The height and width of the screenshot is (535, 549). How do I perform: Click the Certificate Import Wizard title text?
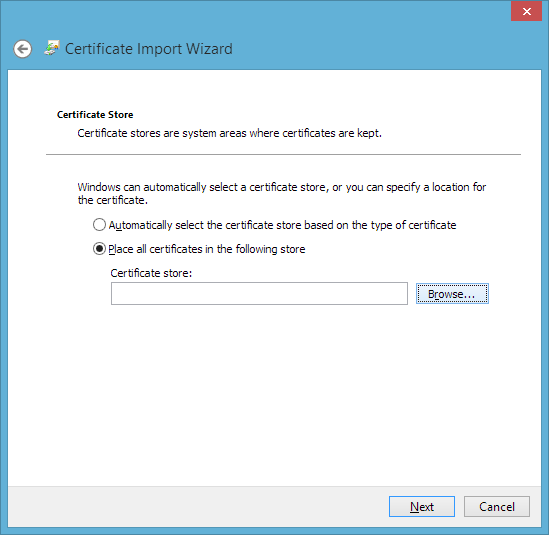click(x=148, y=49)
